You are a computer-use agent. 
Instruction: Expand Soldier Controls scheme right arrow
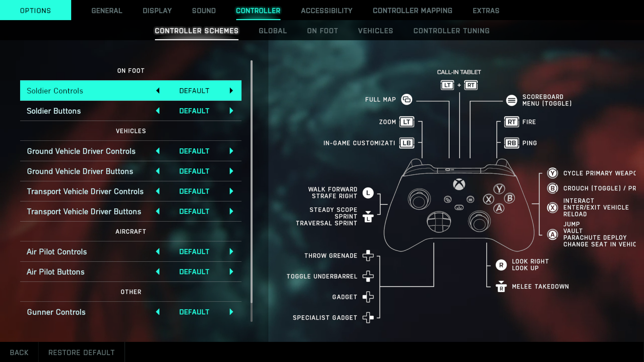click(x=231, y=90)
